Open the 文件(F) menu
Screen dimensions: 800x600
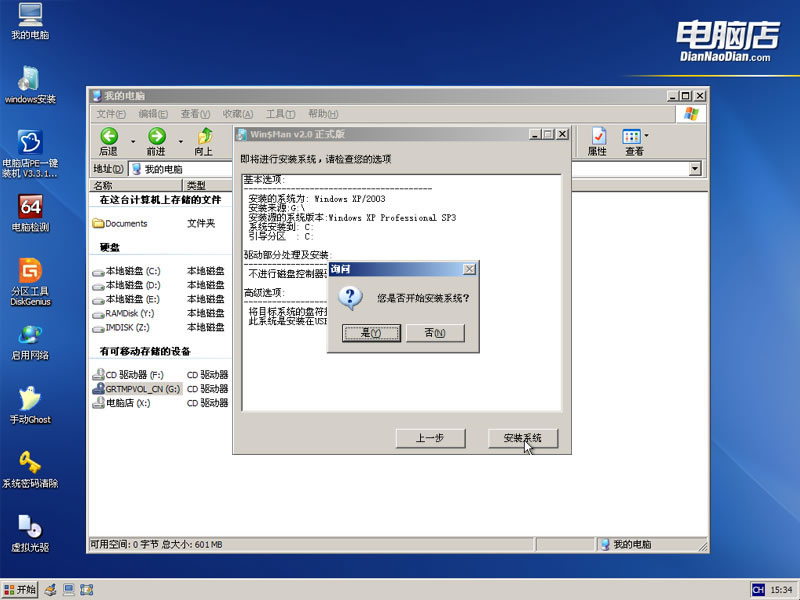tap(111, 114)
